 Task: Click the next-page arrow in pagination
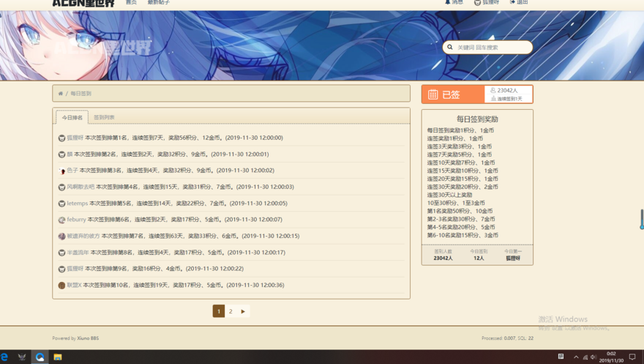pos(243,311)
